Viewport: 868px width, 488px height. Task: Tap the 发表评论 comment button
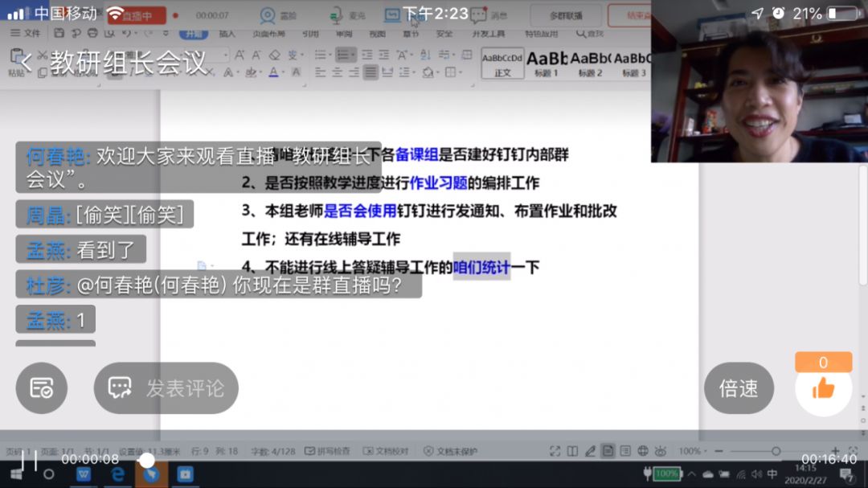(166, 388)
